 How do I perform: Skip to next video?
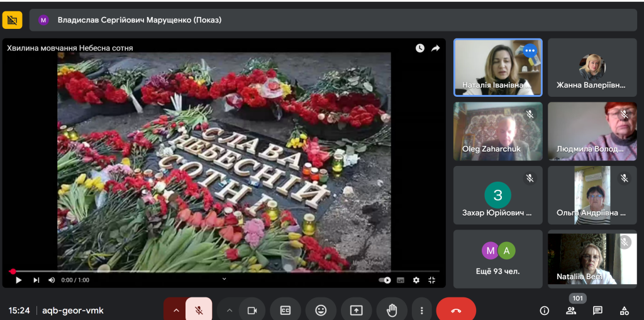(x=36, y=280)
